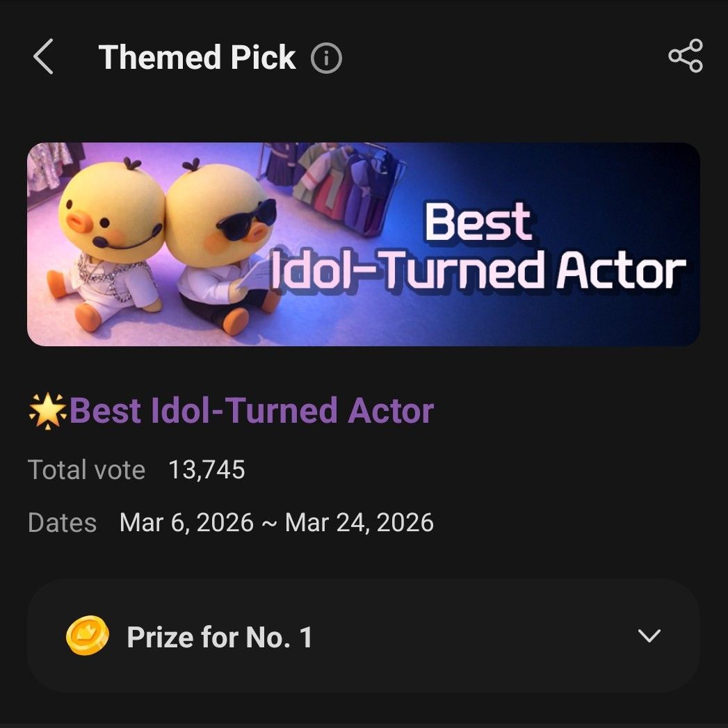This screenshot has height=728, width=728.
Task: Click empty space inside the prize card
Action: 473,636
